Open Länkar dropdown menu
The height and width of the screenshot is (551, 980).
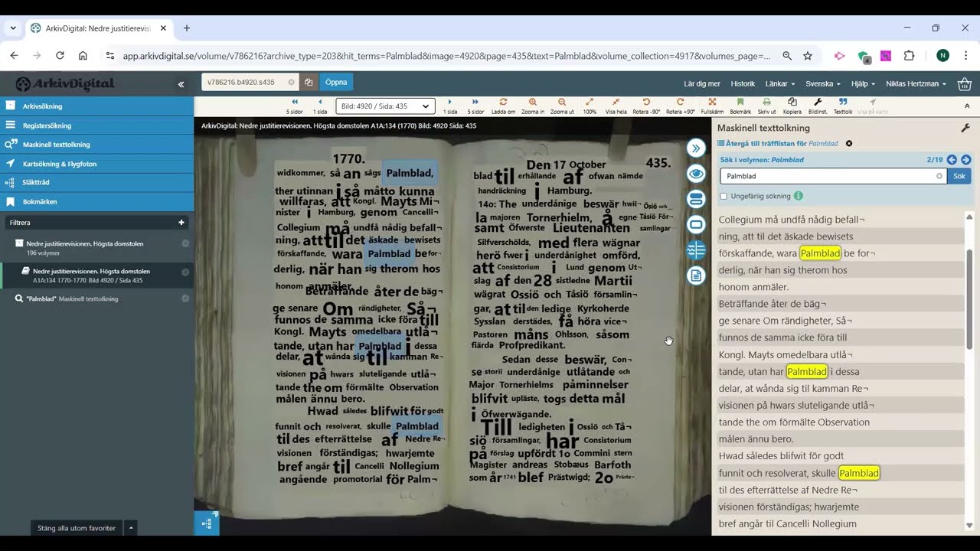779,83
